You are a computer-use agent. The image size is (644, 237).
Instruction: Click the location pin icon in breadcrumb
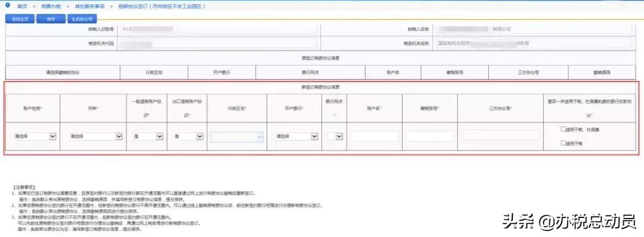click(x=8, y=6)
